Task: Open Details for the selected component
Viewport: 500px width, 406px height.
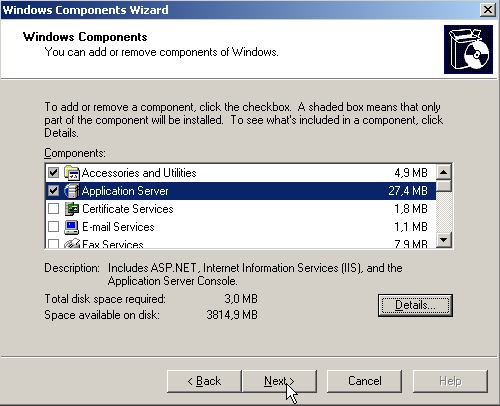Action: pyautogui.click(x=415, y=305)
